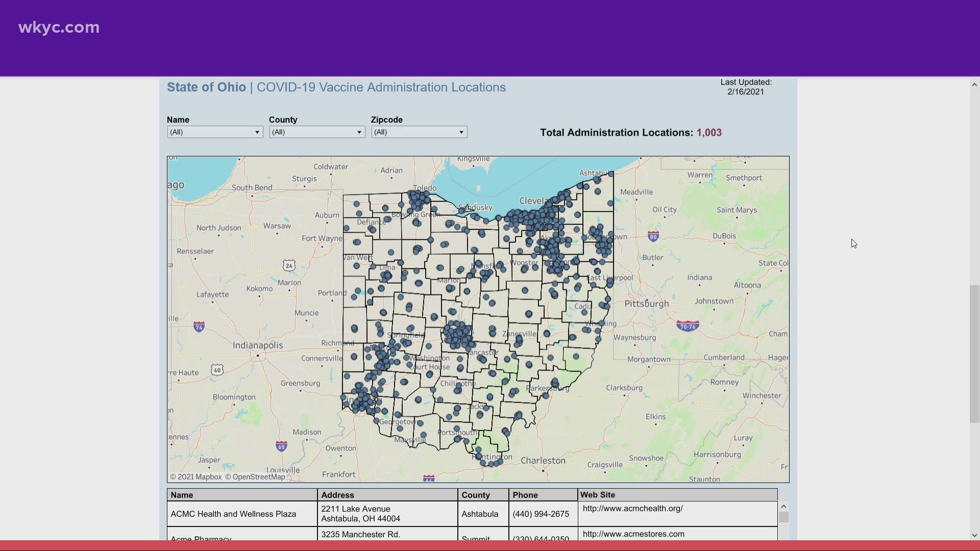Click the South Bend label on the map

[252, 187]
